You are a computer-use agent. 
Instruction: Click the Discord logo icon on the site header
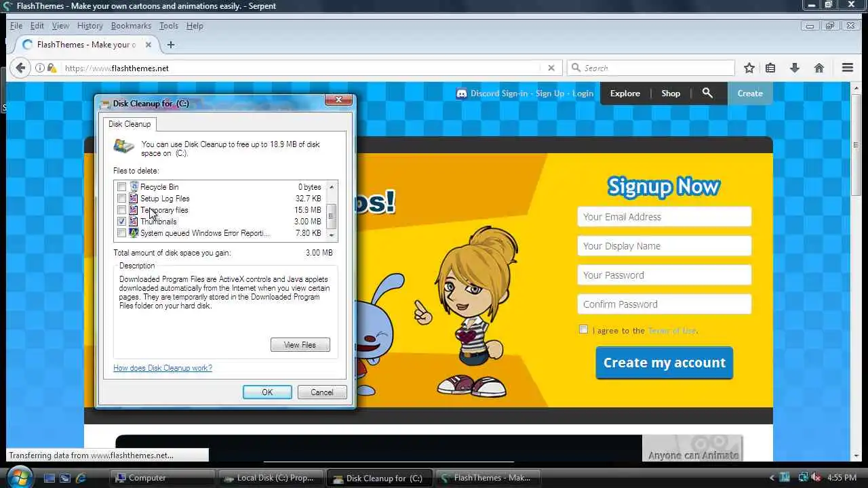(462, 94)
